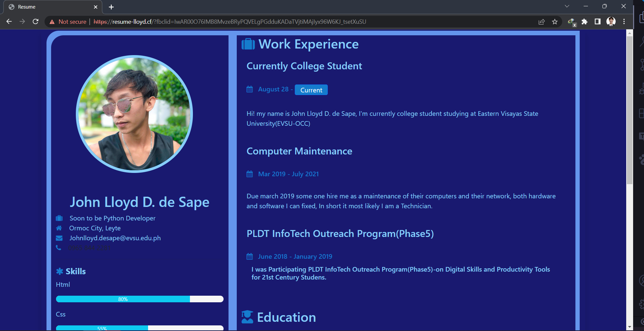Image resolution: width=644 pixels, height=331 pixels.
Task: Open a new browser tab
Action: 111,7
